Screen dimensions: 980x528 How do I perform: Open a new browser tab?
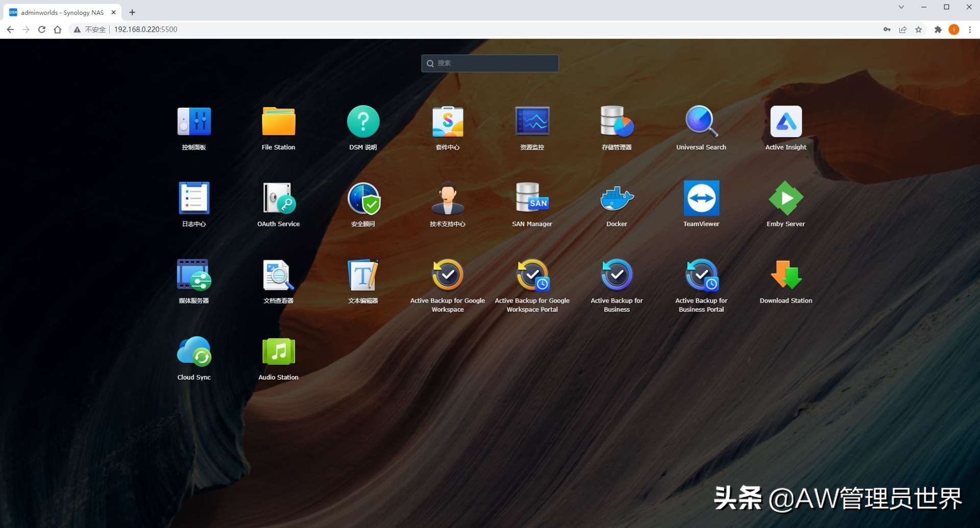pos(132,12)
